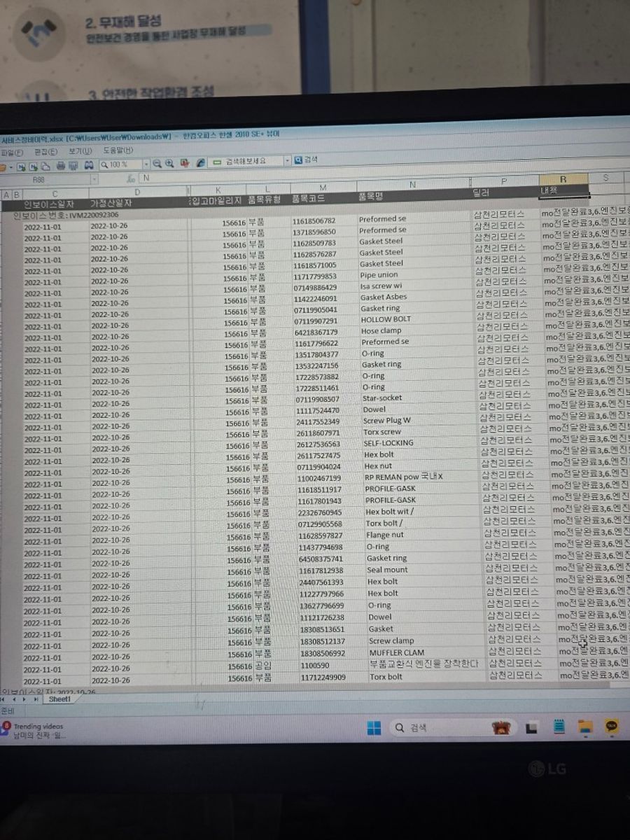Open the name box dropdown arrow next to R88

click(x=94, y=179)
